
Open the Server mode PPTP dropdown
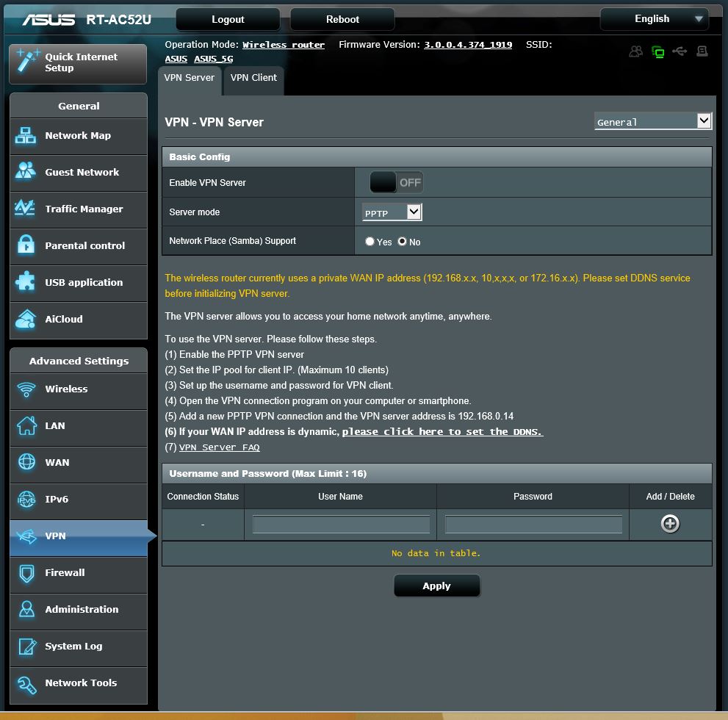[x=392, y=212]
